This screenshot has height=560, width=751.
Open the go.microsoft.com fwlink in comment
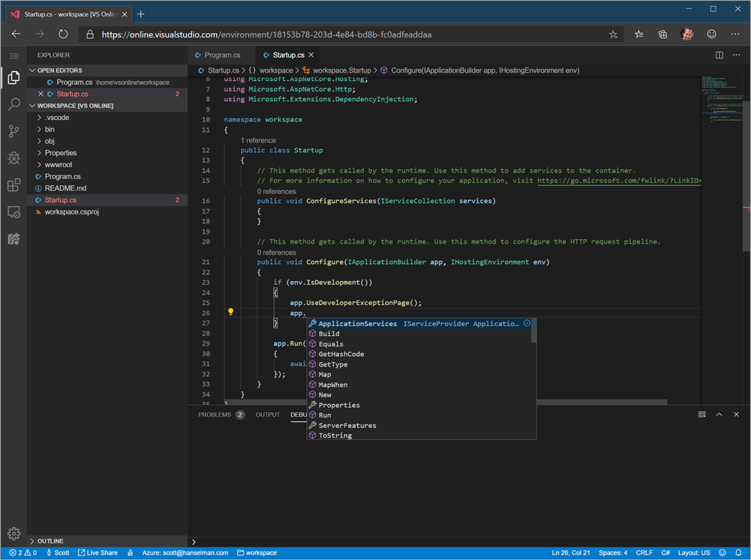619,181
